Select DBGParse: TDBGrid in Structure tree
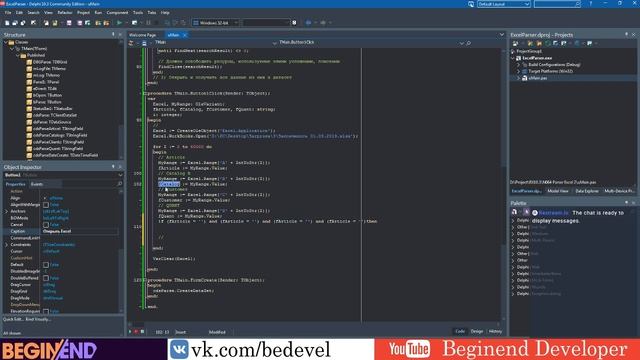 pos(50,62)
